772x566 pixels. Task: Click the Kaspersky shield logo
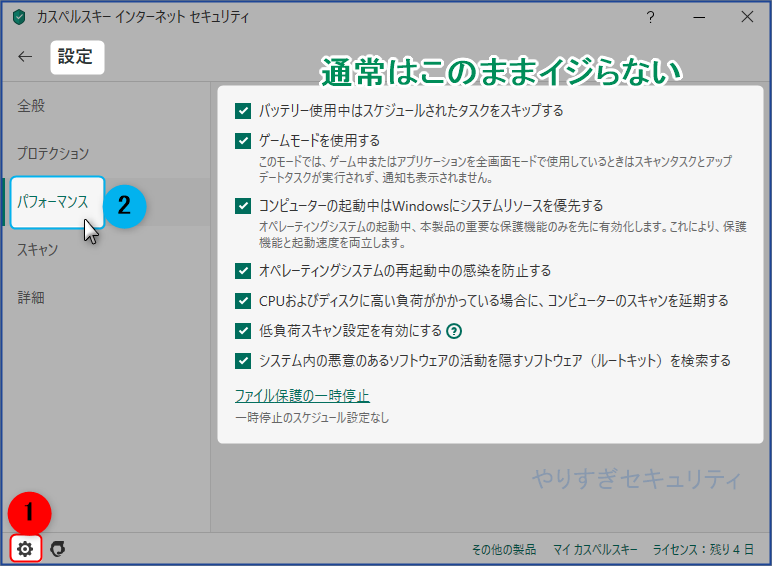click(19, 18)
